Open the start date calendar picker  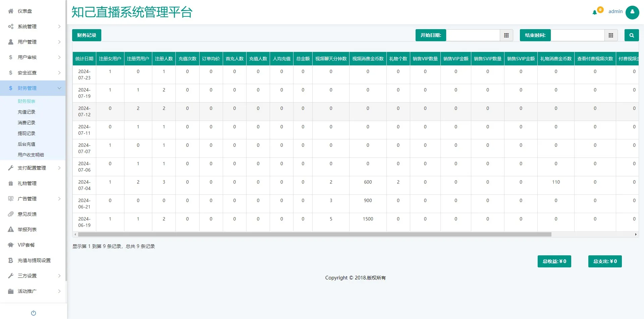(506, 35)
